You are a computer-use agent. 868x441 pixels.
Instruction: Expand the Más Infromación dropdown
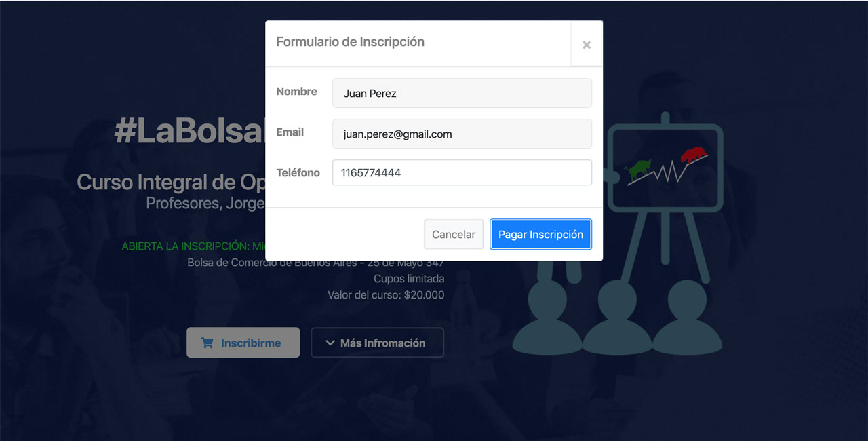tap(377, 343)
